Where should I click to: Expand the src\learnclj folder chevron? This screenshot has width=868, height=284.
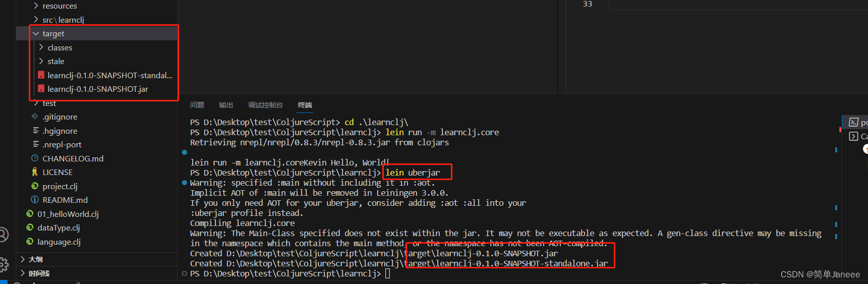36,20
